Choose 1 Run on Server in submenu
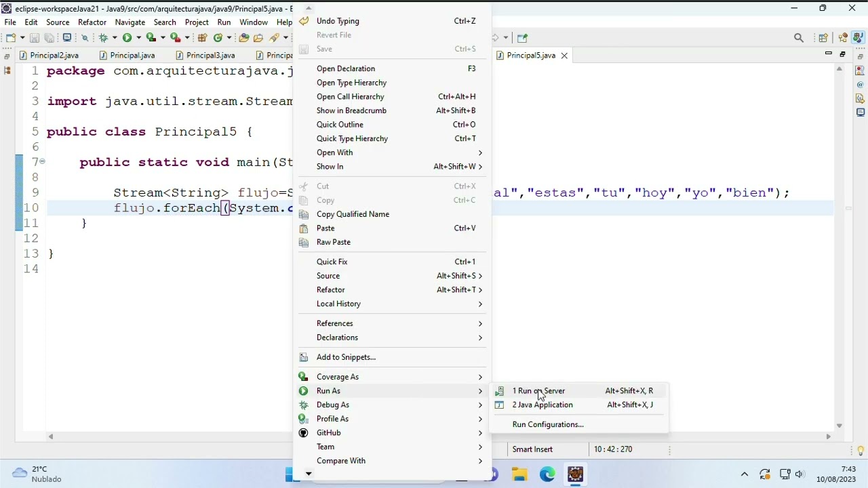Screen dimensions: 868x488 point(579,391)
